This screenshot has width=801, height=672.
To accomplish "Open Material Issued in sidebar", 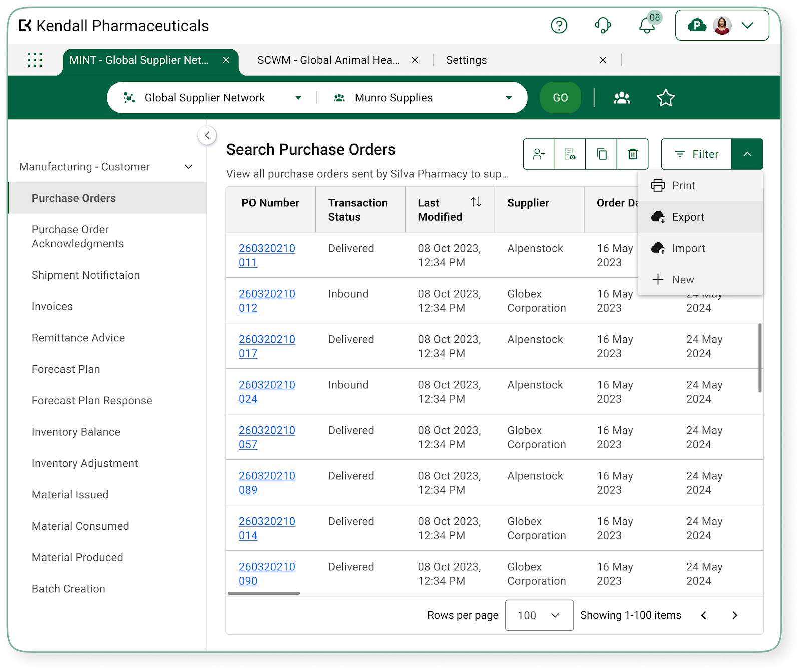I will tap(70, 495).
